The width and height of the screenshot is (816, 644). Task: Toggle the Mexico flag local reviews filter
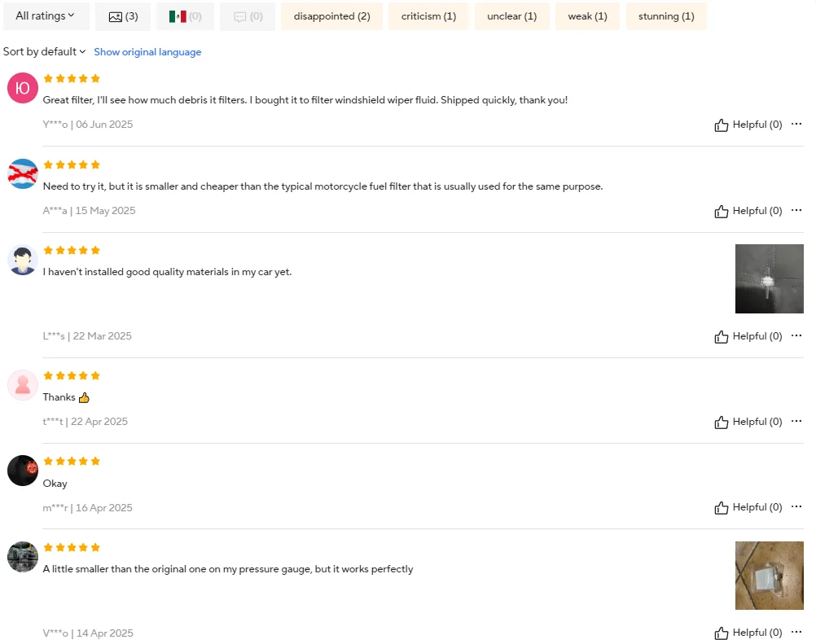click(185, 16)
